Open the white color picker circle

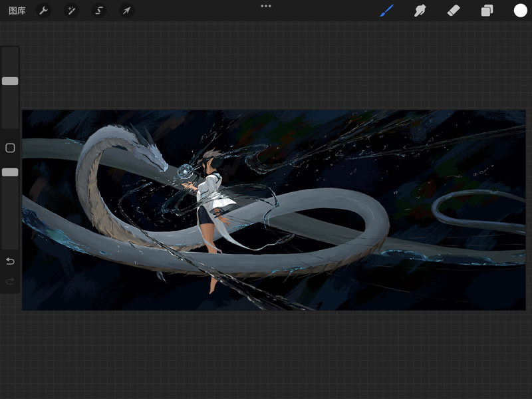520,11
